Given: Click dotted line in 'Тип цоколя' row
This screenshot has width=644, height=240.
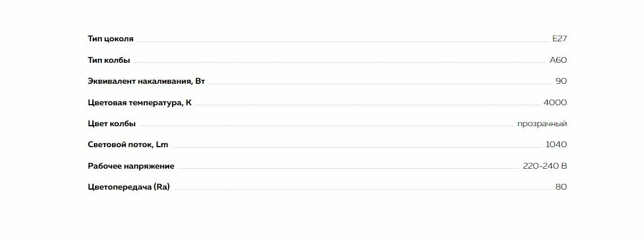Looking at the screenshot, I should tap(340, 41).
